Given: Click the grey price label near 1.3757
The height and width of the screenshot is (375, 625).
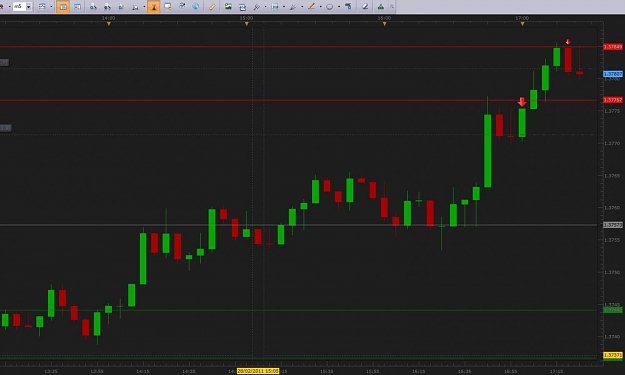Looking at the screenshot, I should click(x=613, y=225).
